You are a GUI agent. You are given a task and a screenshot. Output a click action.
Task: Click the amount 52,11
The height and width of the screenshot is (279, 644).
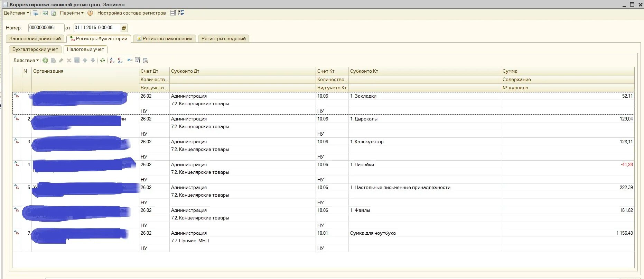point(627,96)
